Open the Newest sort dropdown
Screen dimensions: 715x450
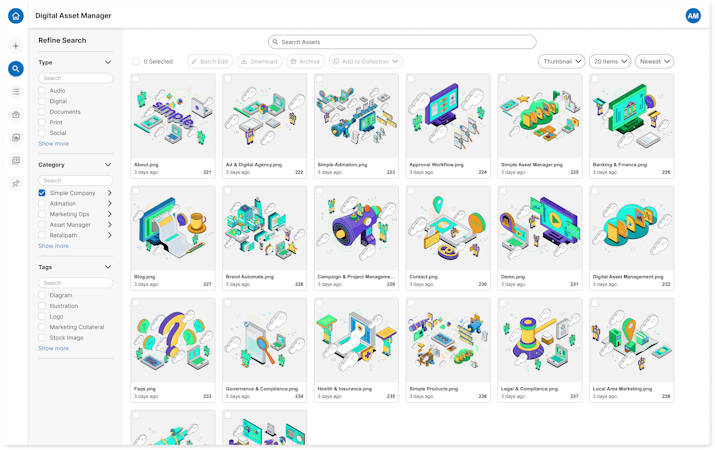point(654,62)
